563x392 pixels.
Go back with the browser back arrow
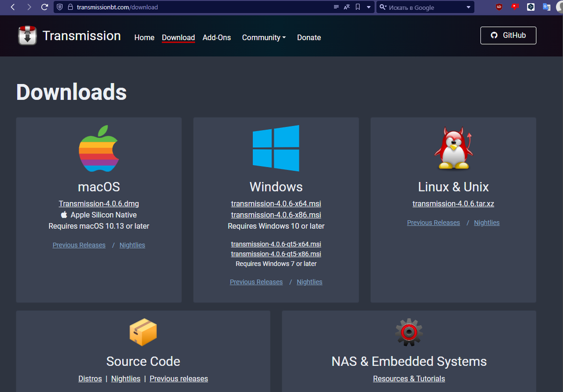pyautogui.click(x=13, y=7)
